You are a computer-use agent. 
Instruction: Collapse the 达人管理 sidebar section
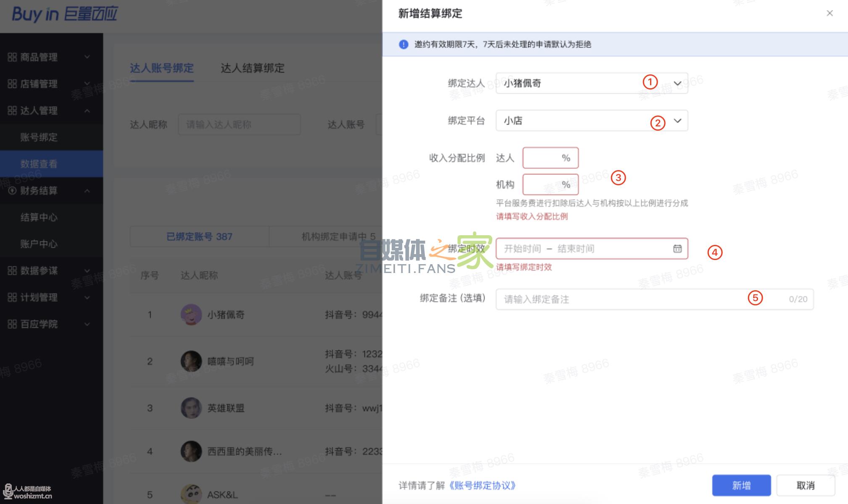click(x=87, y=111)
